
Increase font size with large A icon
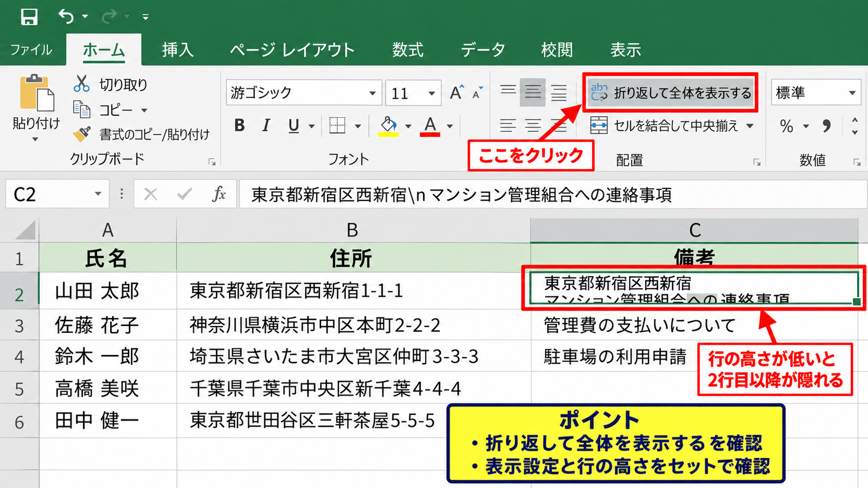coord(456,92)
